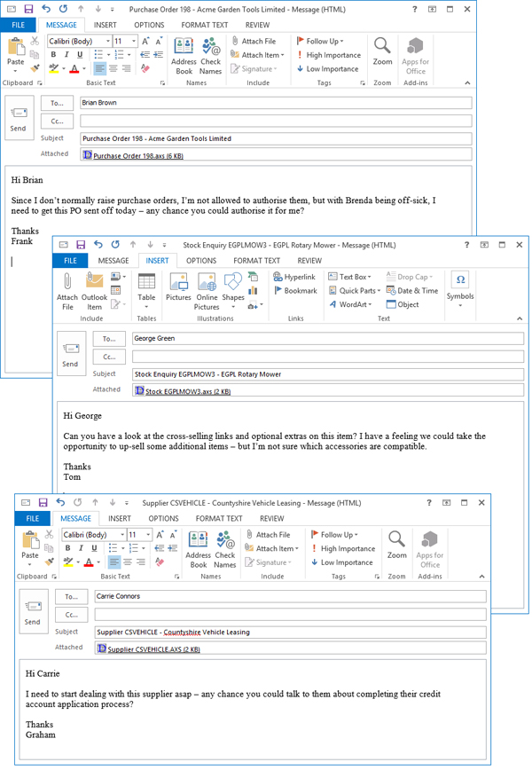Viewport: 532px width, 770px height.
Task: Open FORMAT TEXT tab in Purchase Order window
Action: [205, 25]
